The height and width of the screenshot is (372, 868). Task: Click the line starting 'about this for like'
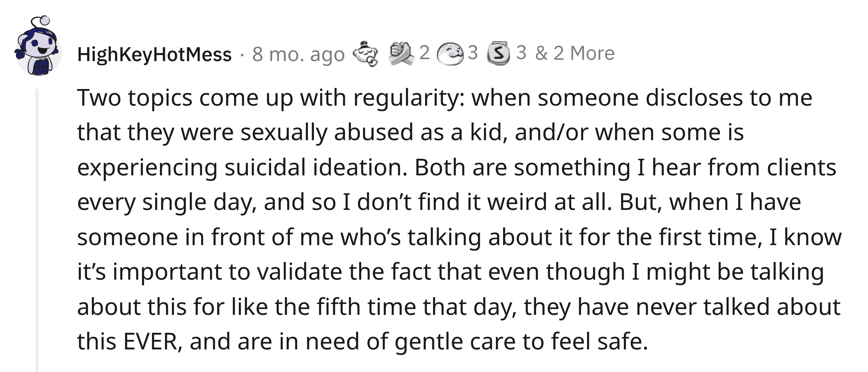tap(459, 307)
